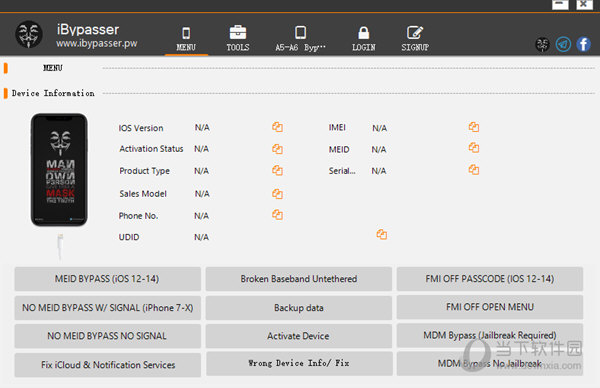Minimize the iBypasser window
This screenshot has width=600, height=388.
click(560, 5)
